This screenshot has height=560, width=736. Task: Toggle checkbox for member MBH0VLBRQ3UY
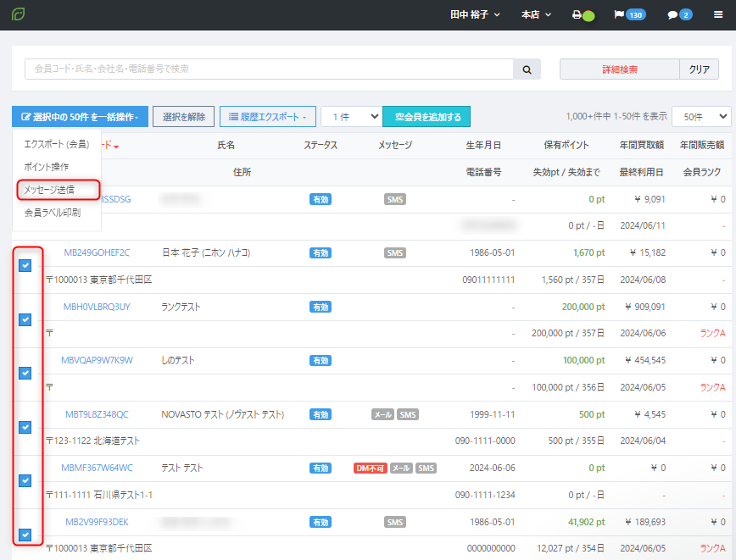point(25,319)
